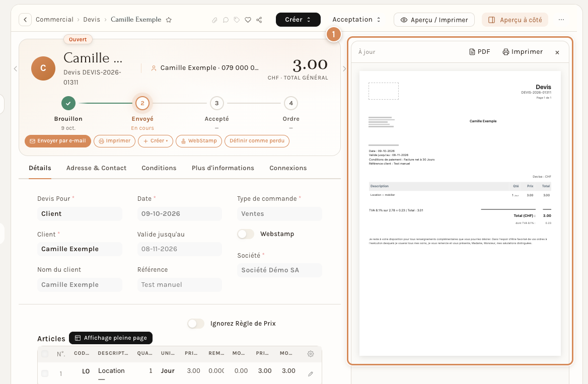Image resolution: width=588 pixels, height=384 pixels.
Task: Click step 3 Accepté circle
Action: pyautogui.click(x=217, y=103)
